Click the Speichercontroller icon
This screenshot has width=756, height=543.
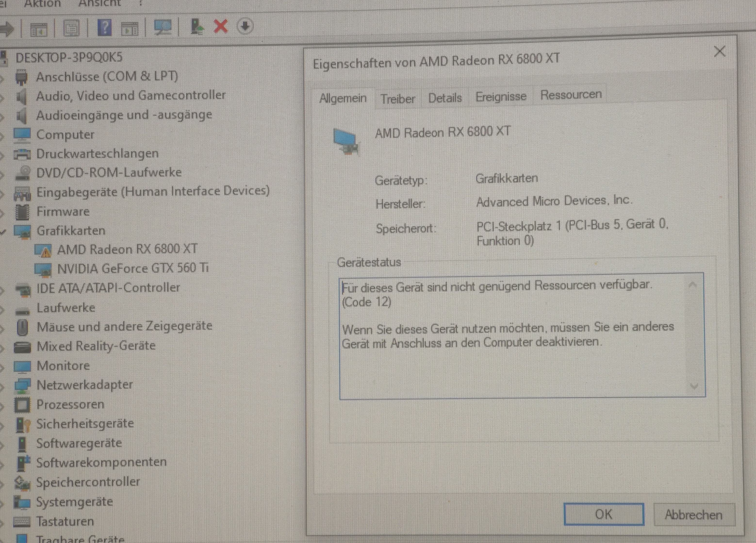point(22,483)
